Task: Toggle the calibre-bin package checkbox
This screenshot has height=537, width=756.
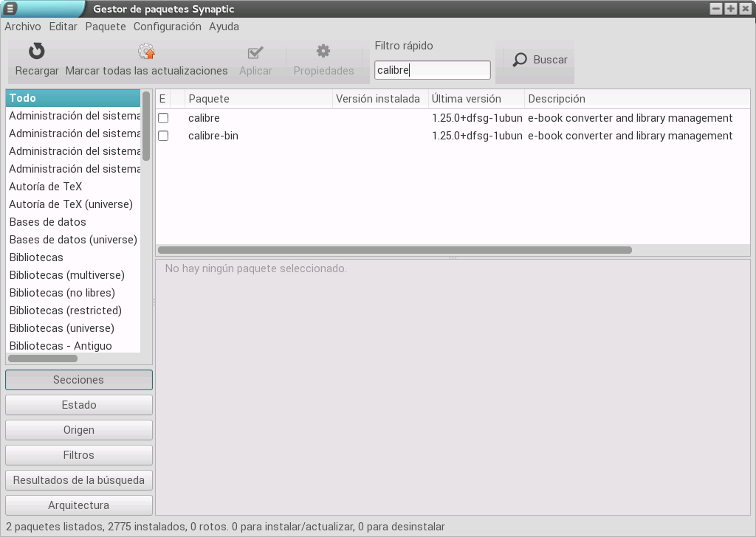Action: pyautogui.click(x=163, y=136)
